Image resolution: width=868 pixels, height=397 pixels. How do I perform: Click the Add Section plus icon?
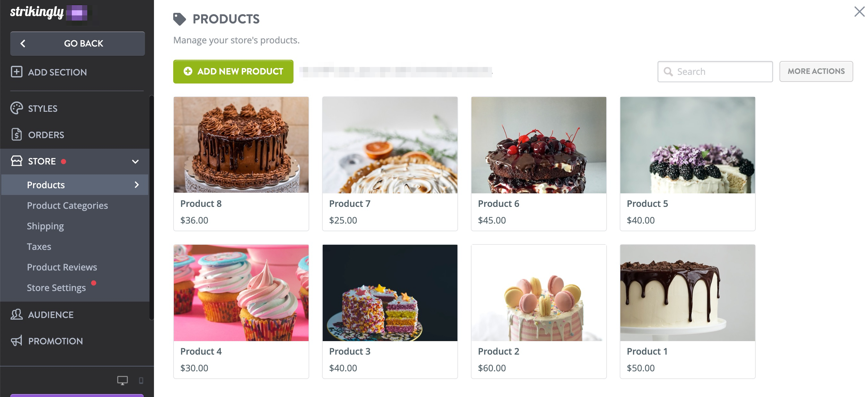coord(16,72)
